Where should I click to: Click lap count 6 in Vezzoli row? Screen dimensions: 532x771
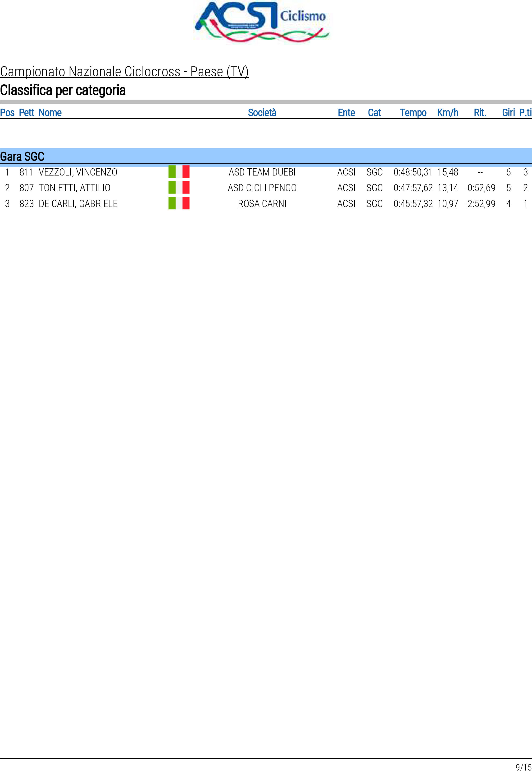(x=509, y=172)
